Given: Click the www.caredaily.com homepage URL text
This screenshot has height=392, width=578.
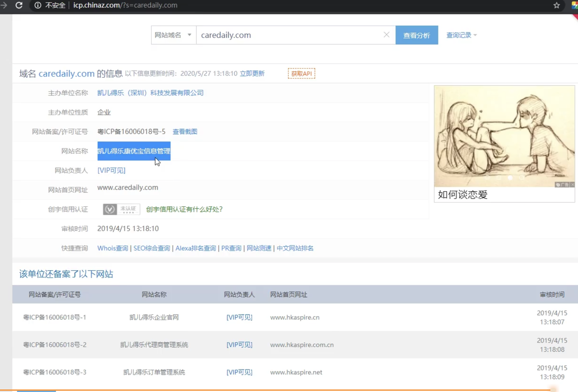Looking at the screenshot, I should pos(128,187).
